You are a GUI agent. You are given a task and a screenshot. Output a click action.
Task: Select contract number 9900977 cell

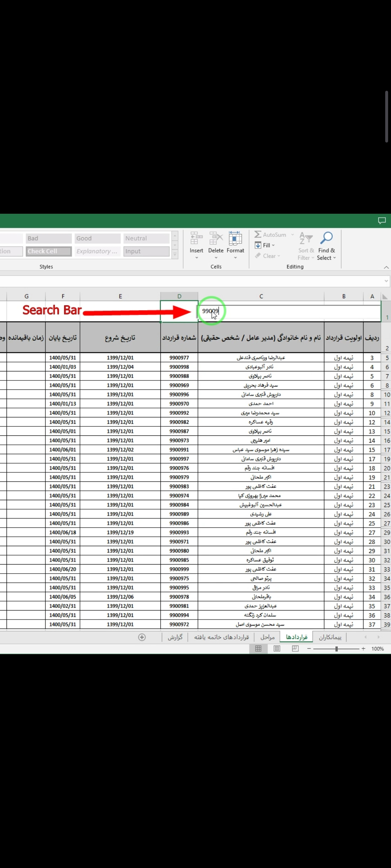[x=179, y=358]
